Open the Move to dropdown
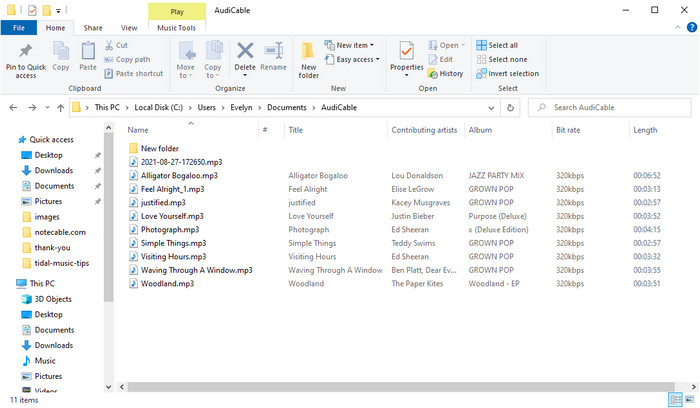 click(x=185, y=60)
